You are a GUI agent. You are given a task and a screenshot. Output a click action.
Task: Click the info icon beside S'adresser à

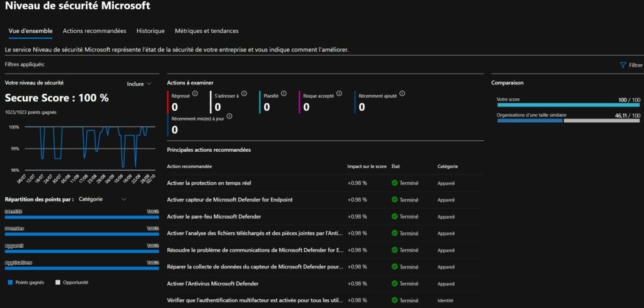[244, 94]
